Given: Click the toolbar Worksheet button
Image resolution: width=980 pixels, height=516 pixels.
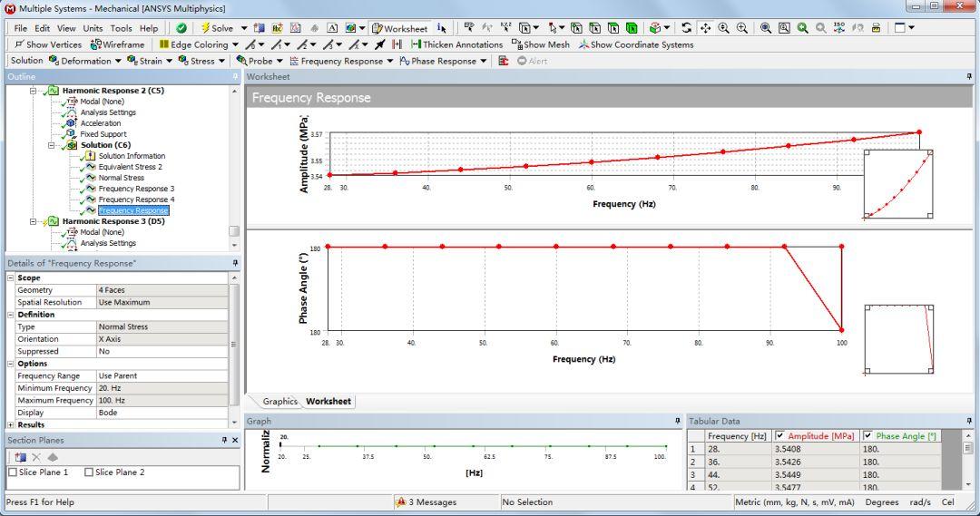Looking at the screenshot, I should click(399, 28).
